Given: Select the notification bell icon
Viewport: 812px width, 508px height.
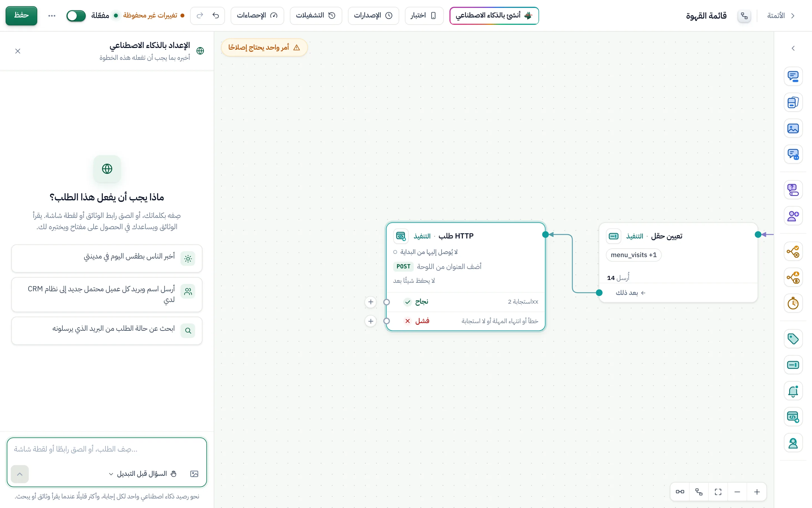Looking at the screenshot, I should click(x=793, y=391).
